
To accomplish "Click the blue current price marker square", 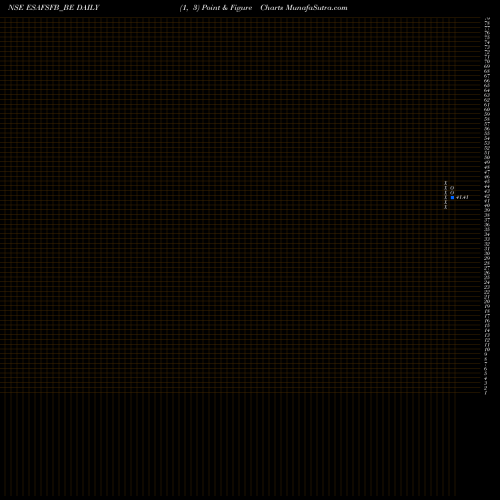I will [452, 198].
